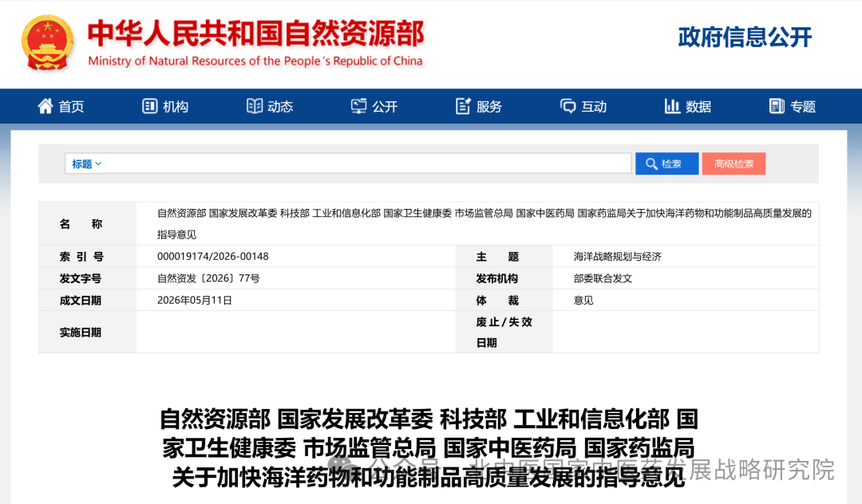The height and width of the screenshot is (504, 862).
Task: Click the large bold article headline
Action: [x=429, y=448]
